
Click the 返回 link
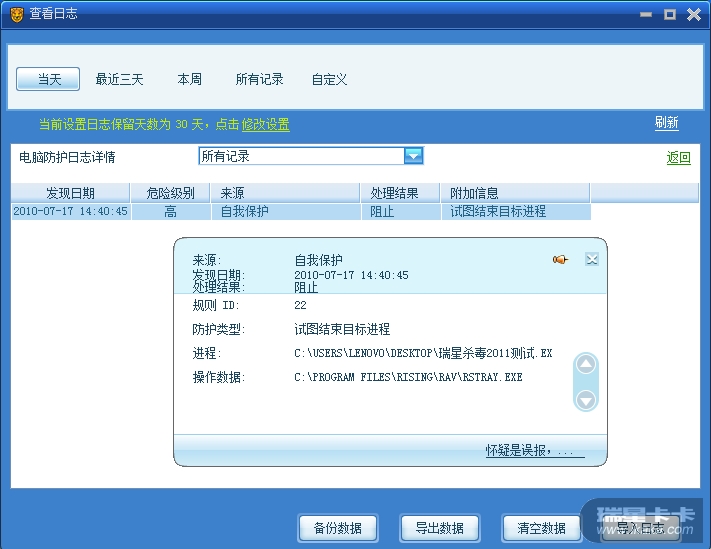coord(678,158)
